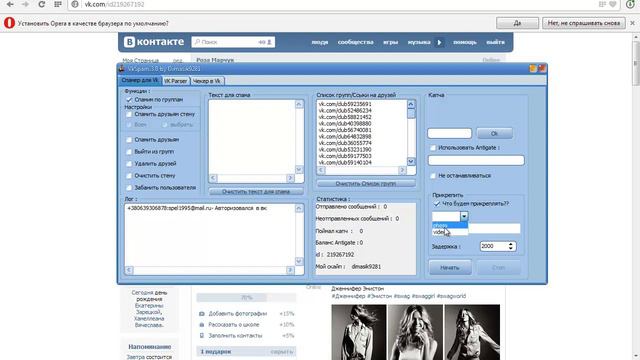Click the photos icon next to Добавить фотографии

[201, 314]
